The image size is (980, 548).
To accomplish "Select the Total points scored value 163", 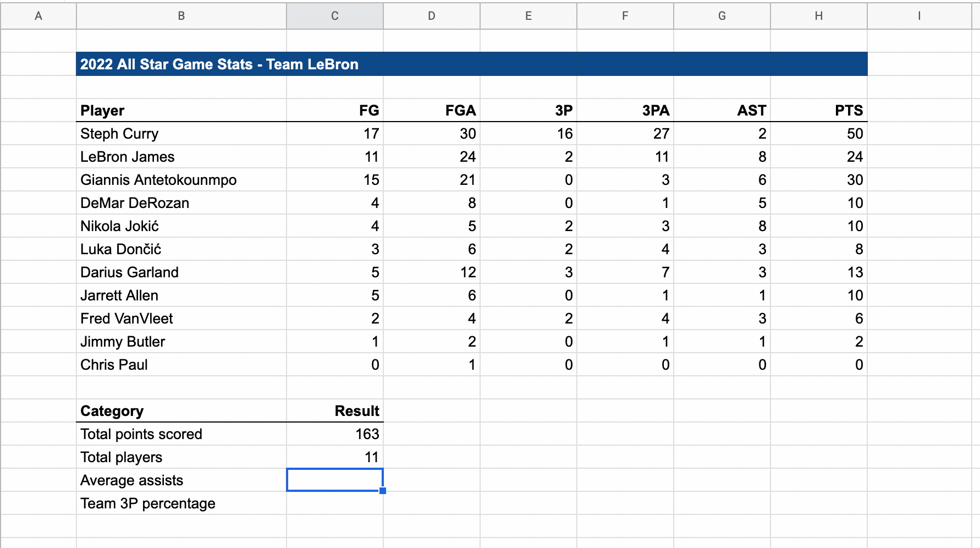I will [x=334, y=434].
